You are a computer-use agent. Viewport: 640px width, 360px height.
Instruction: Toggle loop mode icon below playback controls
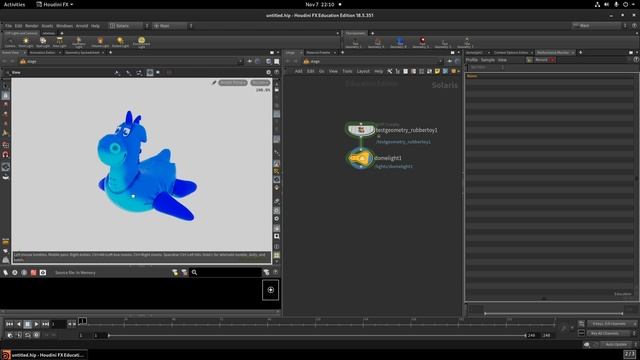point(27,335)
